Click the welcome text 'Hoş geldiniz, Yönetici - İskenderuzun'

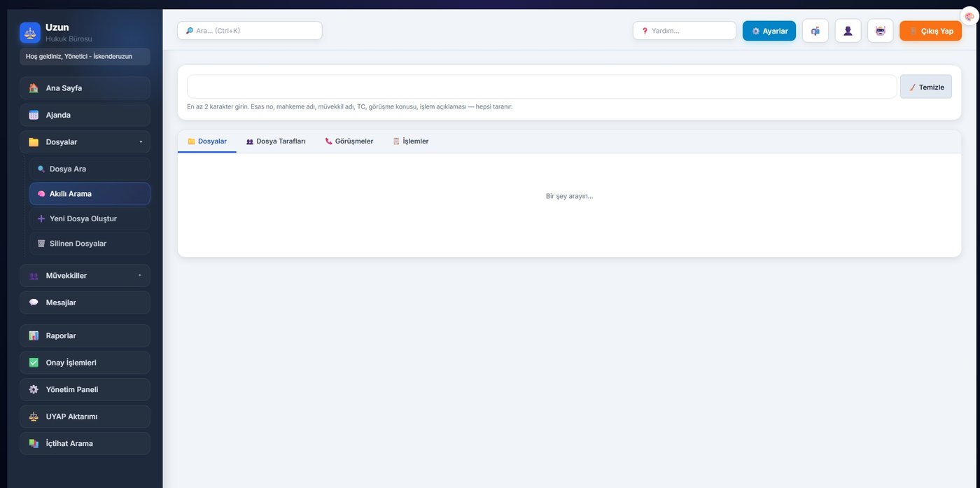79,56
